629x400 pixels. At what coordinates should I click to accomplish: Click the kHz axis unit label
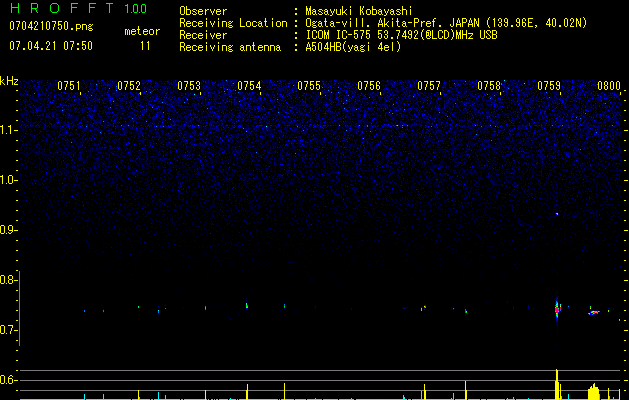point(9,80)
